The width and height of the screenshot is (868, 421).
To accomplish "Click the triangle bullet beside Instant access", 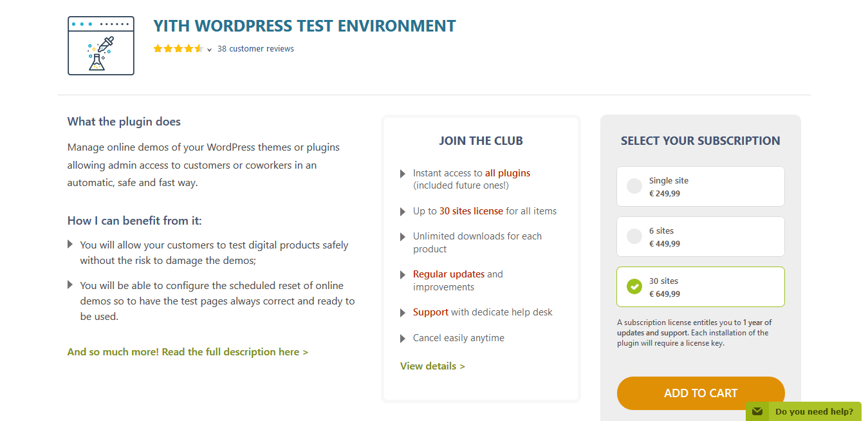I will coord(403,174).
